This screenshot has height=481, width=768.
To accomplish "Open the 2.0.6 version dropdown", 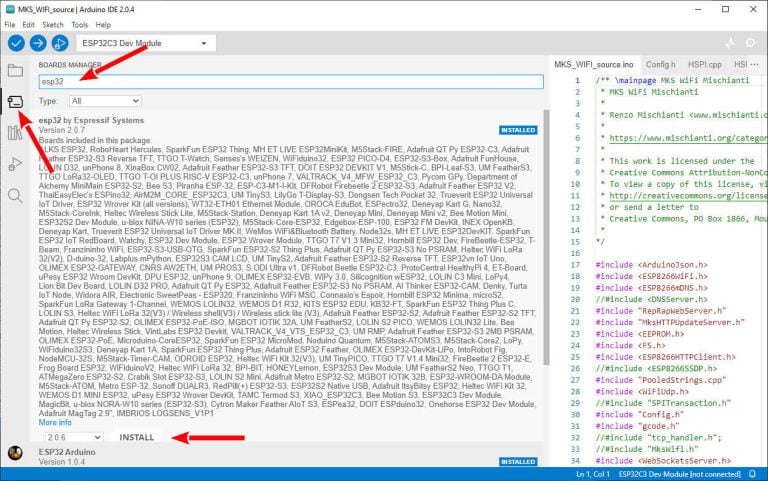I will point(70,437).
